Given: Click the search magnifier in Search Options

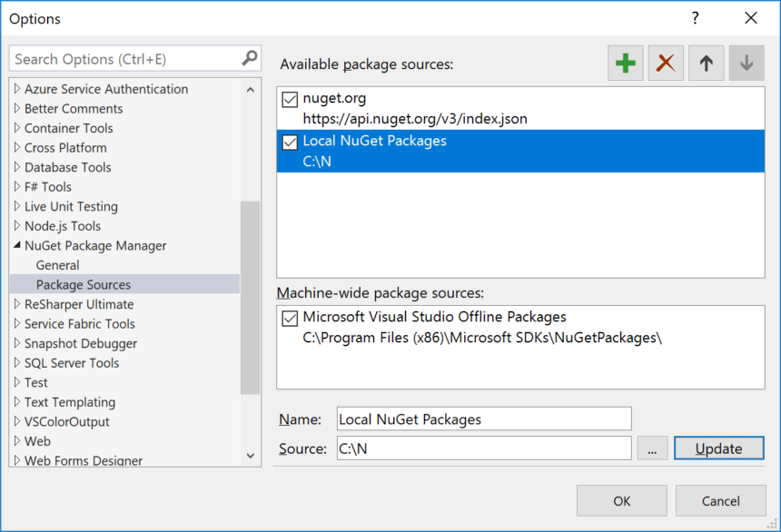Looking at the screenshot, I should (248, 58).
